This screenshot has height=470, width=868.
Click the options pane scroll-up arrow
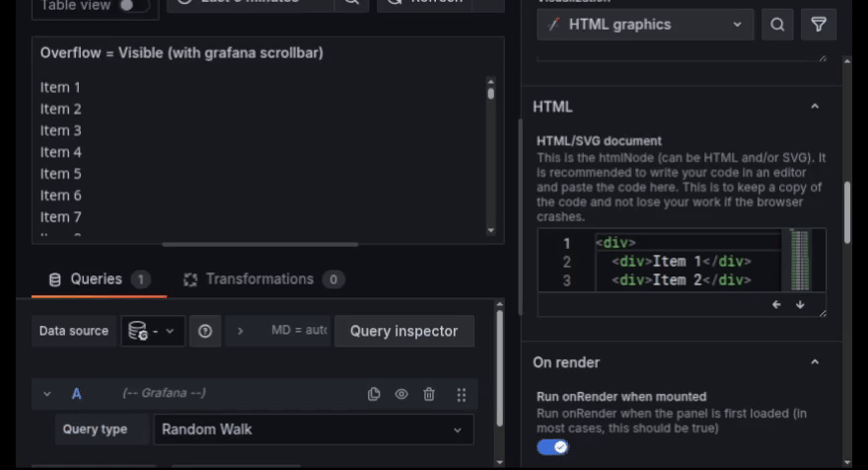click(x=847, y=61)
